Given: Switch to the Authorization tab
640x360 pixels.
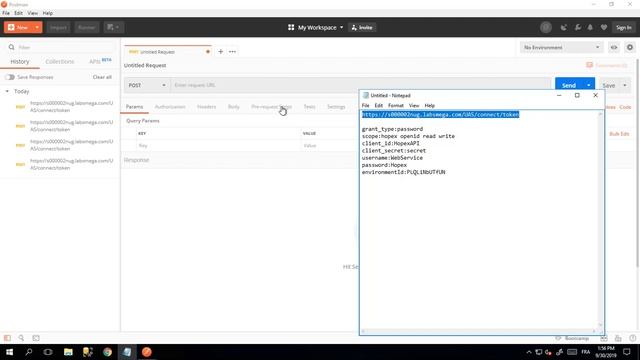Looking at the screenshot, I should 170,107.
